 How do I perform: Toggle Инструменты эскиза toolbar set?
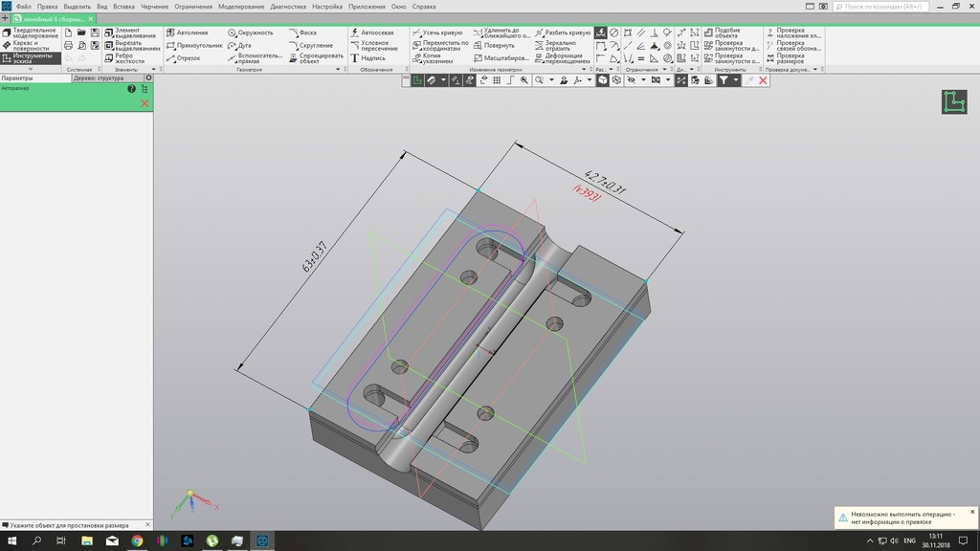click(31, 58)
